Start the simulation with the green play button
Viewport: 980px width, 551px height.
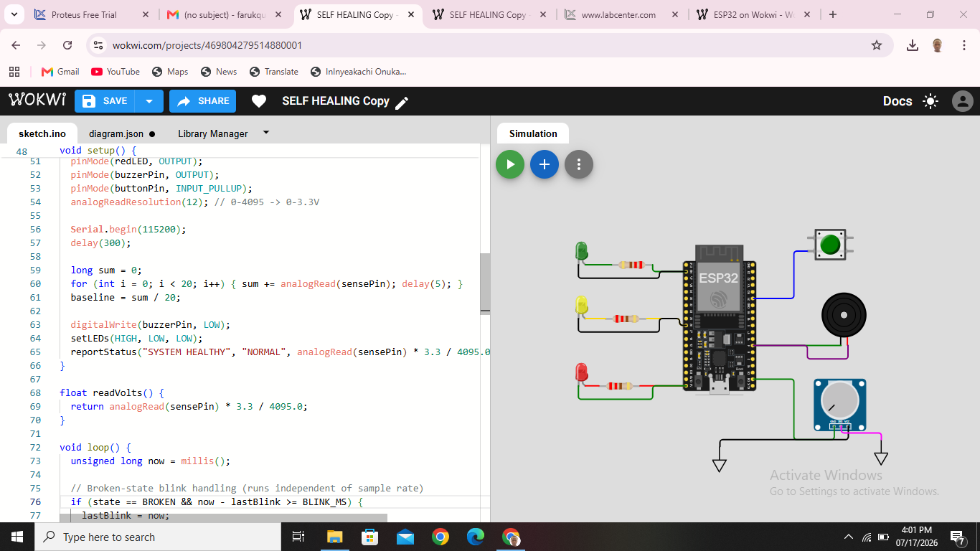pos(510,164)
